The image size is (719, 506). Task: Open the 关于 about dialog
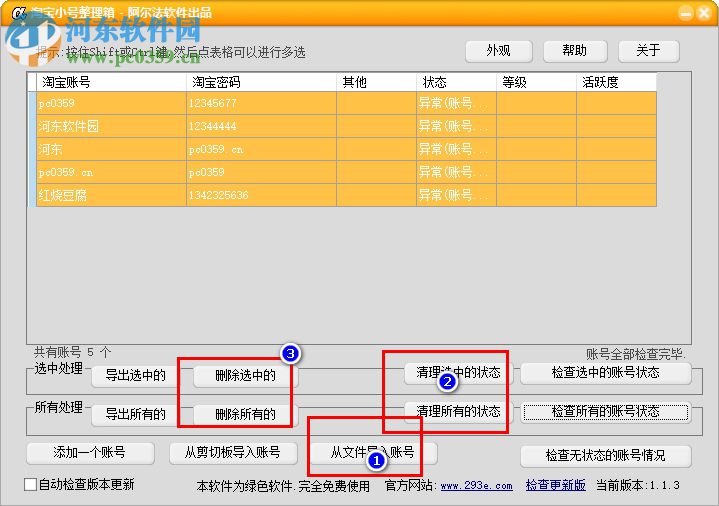(648, 51)
